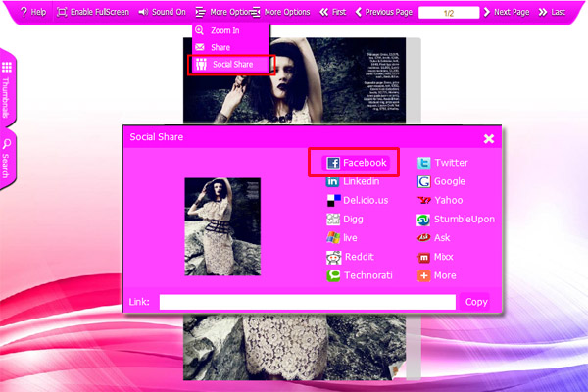Share via the Reddit icon
Screen dimensions: 588x392
pos(333,258)
